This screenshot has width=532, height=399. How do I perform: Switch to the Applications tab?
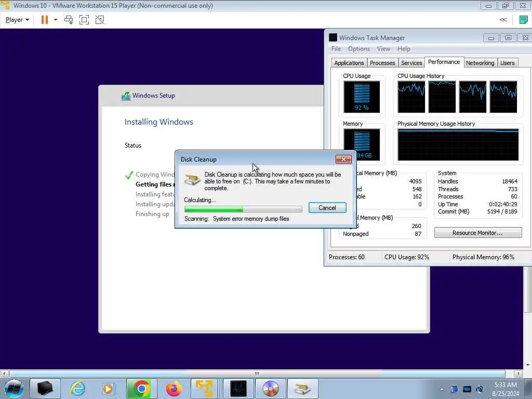349,63
